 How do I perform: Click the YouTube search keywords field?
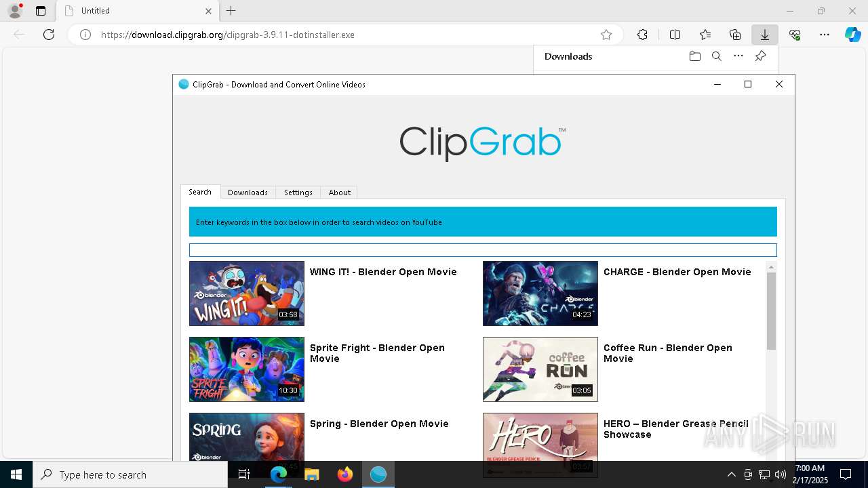[483, 250]
